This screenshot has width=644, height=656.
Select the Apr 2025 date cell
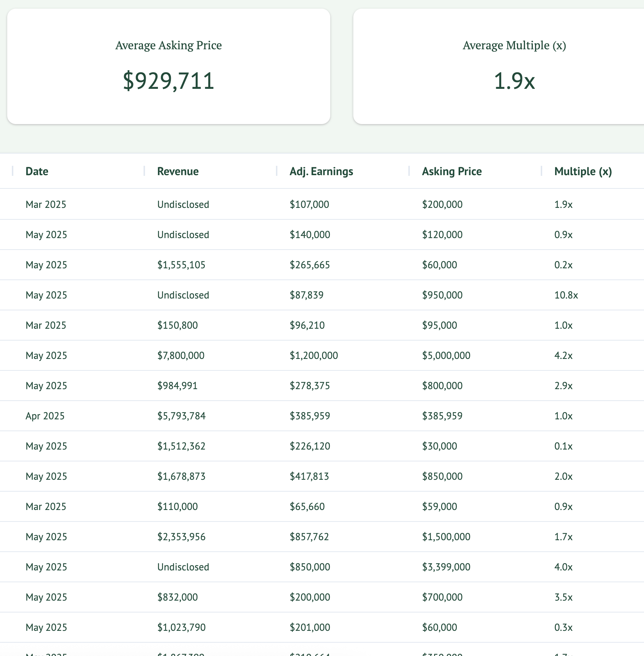click(x=45, y=416)
